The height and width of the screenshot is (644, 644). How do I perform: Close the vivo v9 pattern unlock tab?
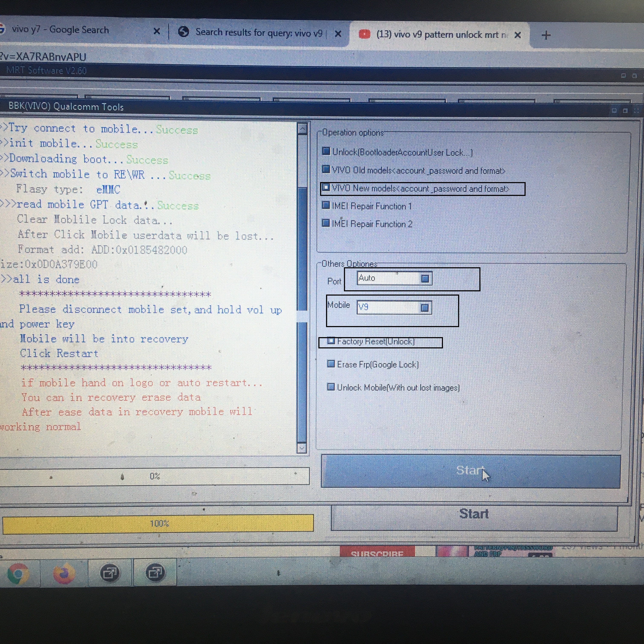pyautogui.click(x=518, y=35)
